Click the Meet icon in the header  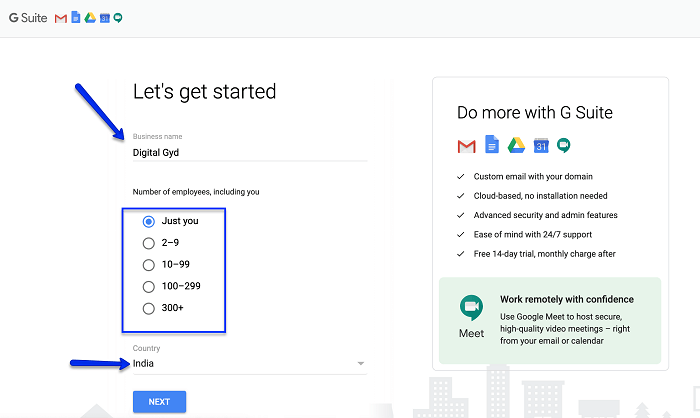tap(118, 18)
